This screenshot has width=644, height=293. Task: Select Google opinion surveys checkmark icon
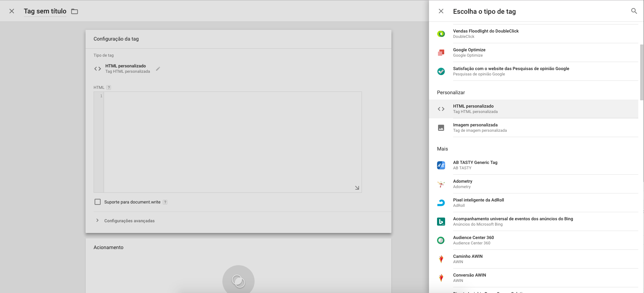click(x=441, y=71)
